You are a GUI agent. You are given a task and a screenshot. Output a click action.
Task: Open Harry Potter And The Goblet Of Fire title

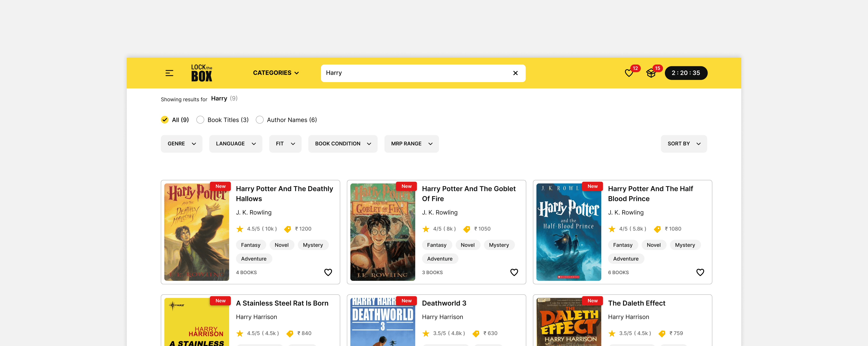[468, 194]
